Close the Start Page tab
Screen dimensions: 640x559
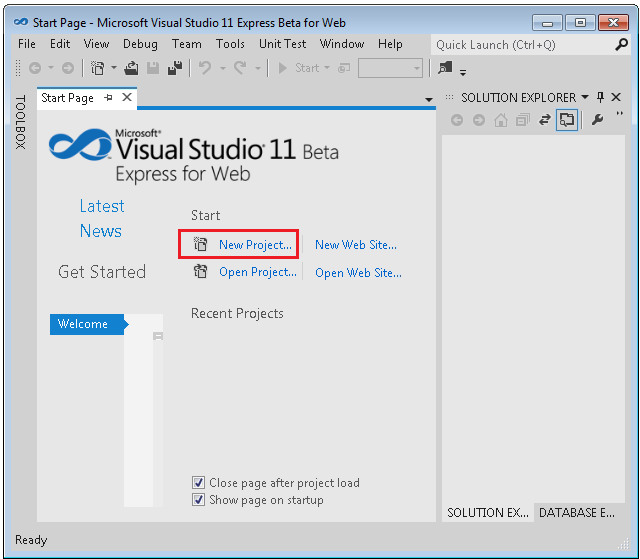(x=127, y=97)
